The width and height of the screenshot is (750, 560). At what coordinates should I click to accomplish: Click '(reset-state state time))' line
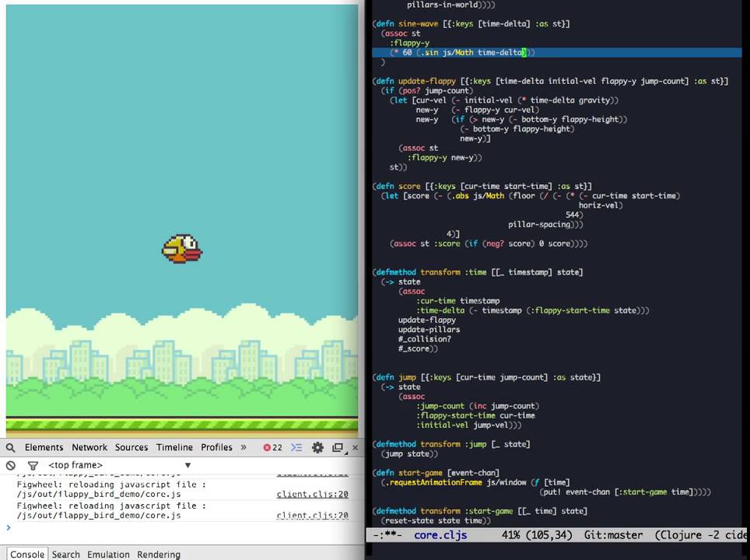coord(436,521)
